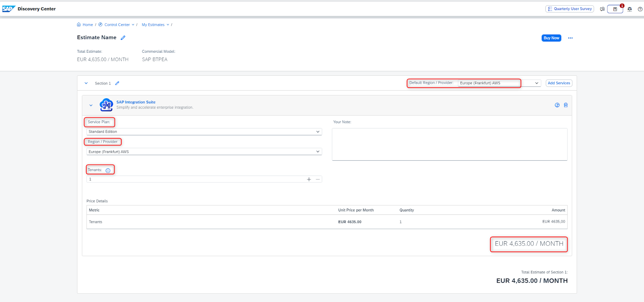Open the Quarterly User Survey
Viewport: 644px width, 302px height.
click(x=570, y=9)
